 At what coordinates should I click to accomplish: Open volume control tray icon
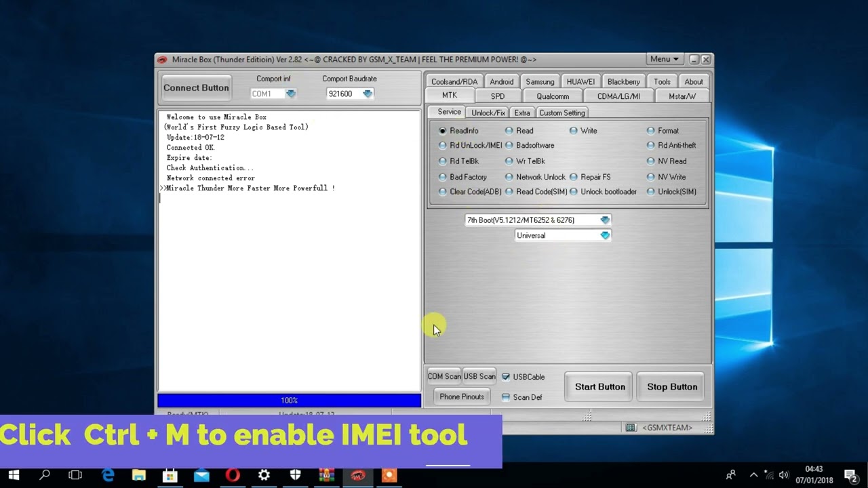pyautogui.click(x=785, y=475)
